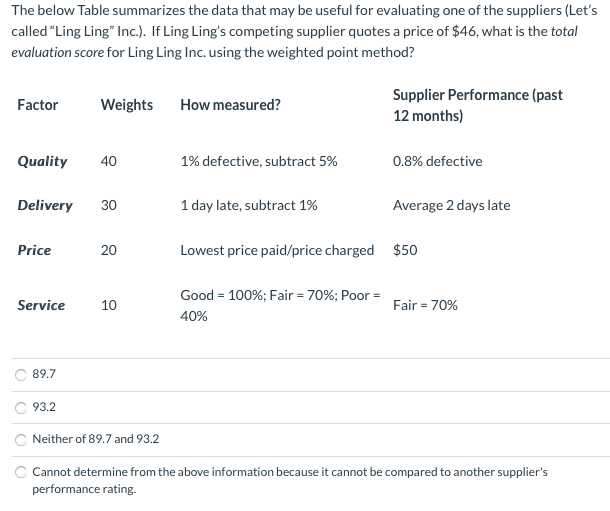Click the 'Lowest price paid/price charged' cell
Screen dimensions: 610x511
point(277,250)
